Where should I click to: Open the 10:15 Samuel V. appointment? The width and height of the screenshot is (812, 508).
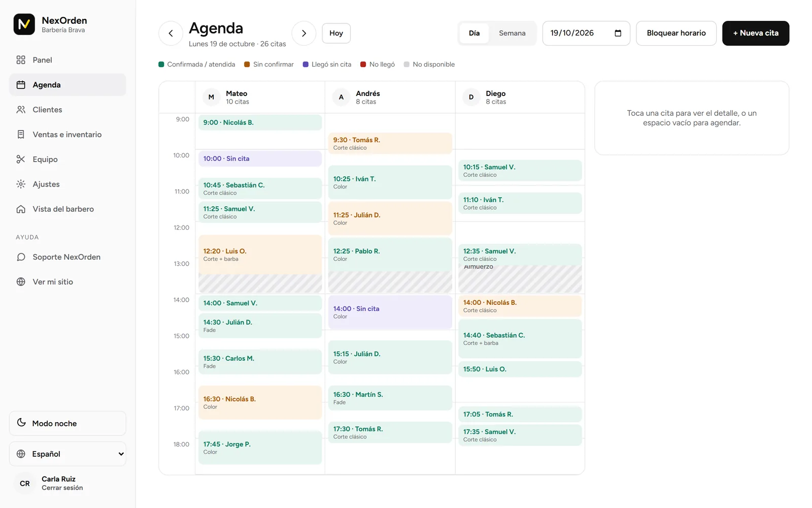[520, 171]
